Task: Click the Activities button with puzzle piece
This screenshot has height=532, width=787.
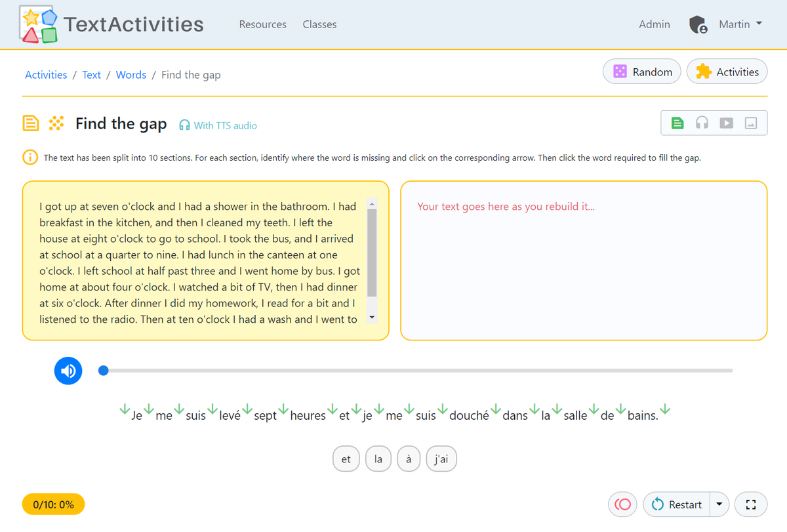Action: click(x=727, y=72)
